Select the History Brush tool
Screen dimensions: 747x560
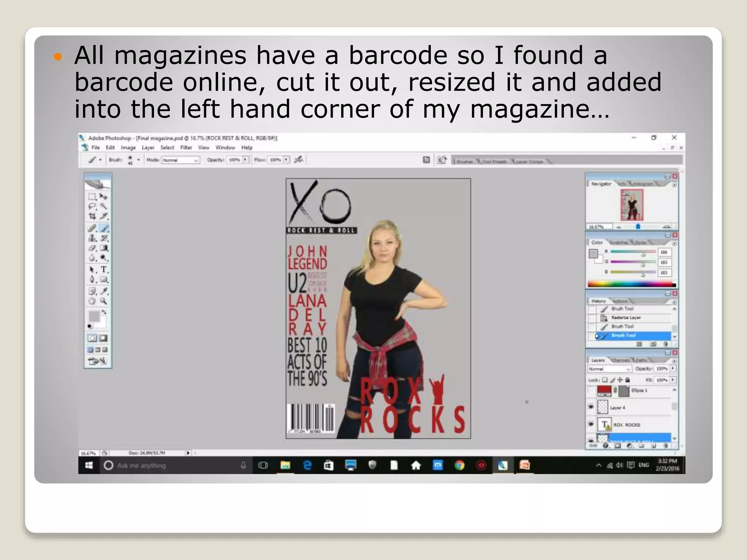coord(104,238)
